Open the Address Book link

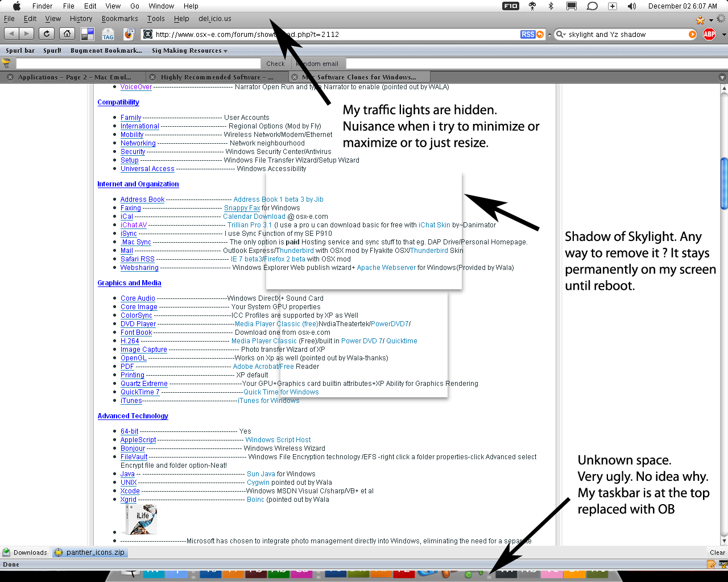142,199
